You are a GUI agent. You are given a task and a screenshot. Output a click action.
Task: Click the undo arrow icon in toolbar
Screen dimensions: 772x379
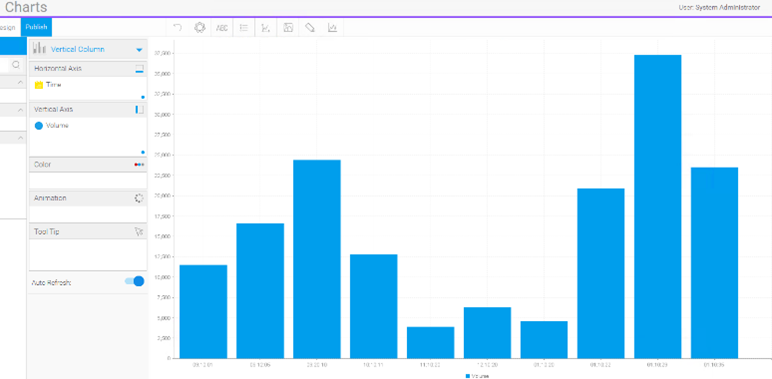coord(178,28)
